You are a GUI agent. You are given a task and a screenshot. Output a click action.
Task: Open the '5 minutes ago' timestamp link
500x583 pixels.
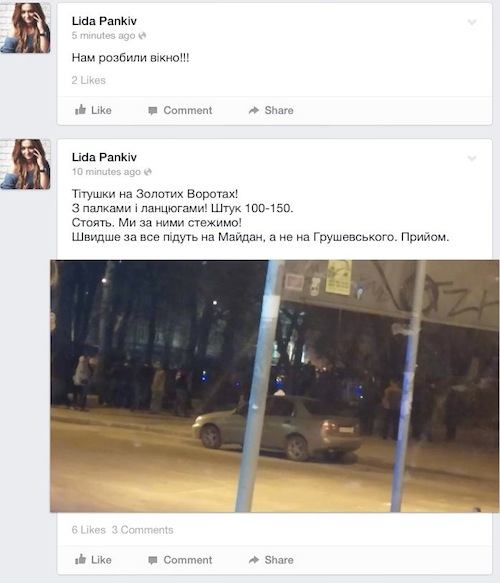pos(103,36)
